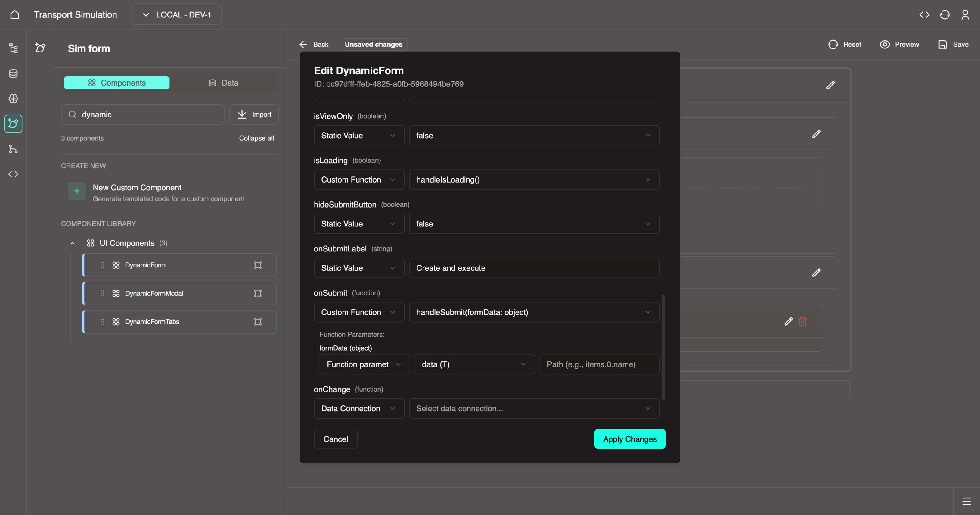Viewport: 980px width, 515px height.
Task: Grab the drag handle of DynamicForm
Action: pyautogui.click(x=102, y=265)
